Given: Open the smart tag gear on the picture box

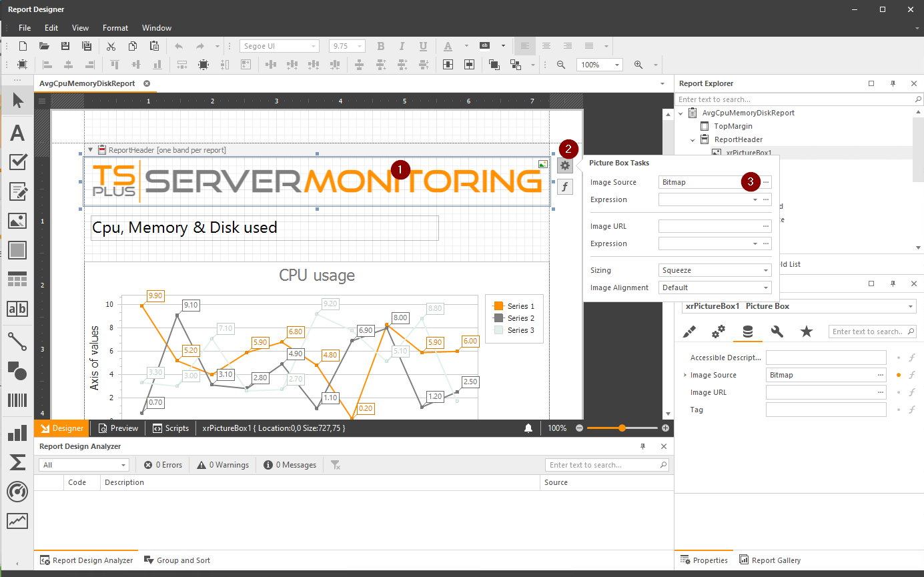Looking at the screenshot, I should tap(565, 165).
